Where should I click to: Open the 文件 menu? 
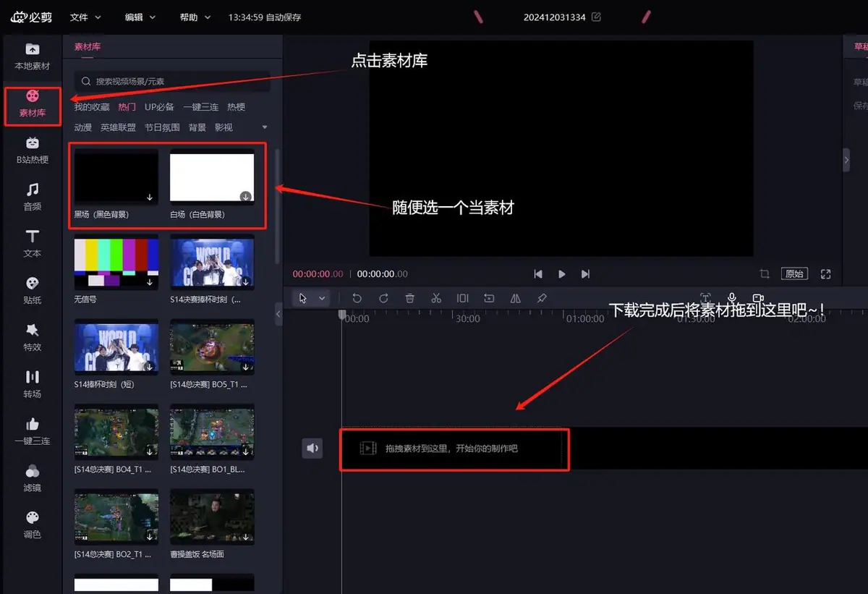[85, 17]
